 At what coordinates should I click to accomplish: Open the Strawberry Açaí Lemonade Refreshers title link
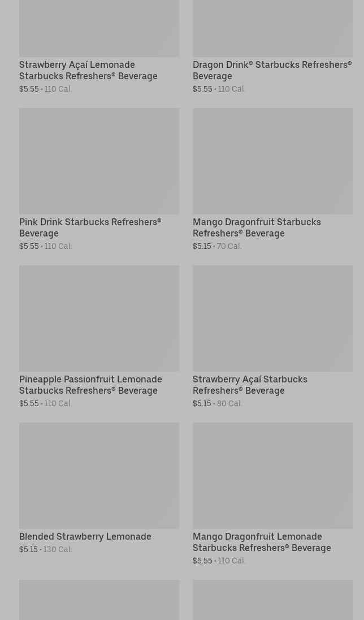point(88,70)
